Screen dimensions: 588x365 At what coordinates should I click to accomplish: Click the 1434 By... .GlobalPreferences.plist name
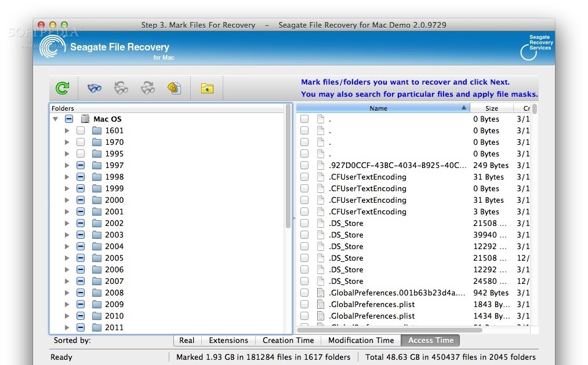pos(372,316)
